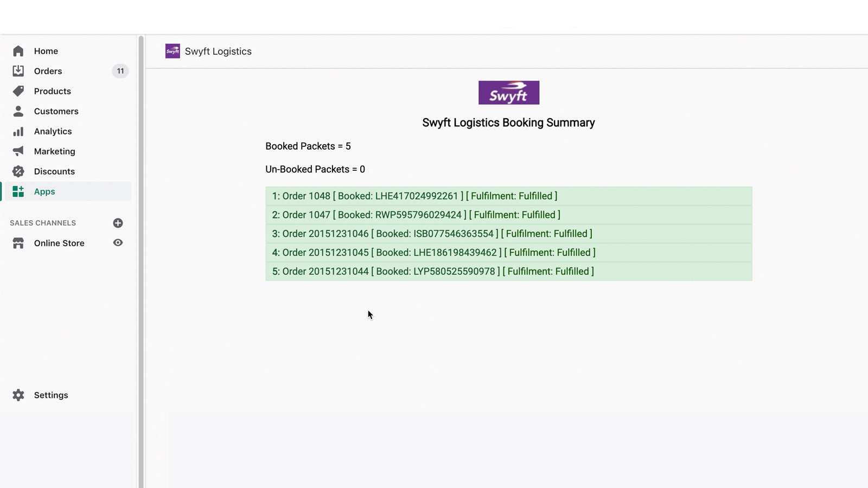Click the Online Store storefront icon
The width and height of the screenshot is (868, 488).
click(18, 243)
